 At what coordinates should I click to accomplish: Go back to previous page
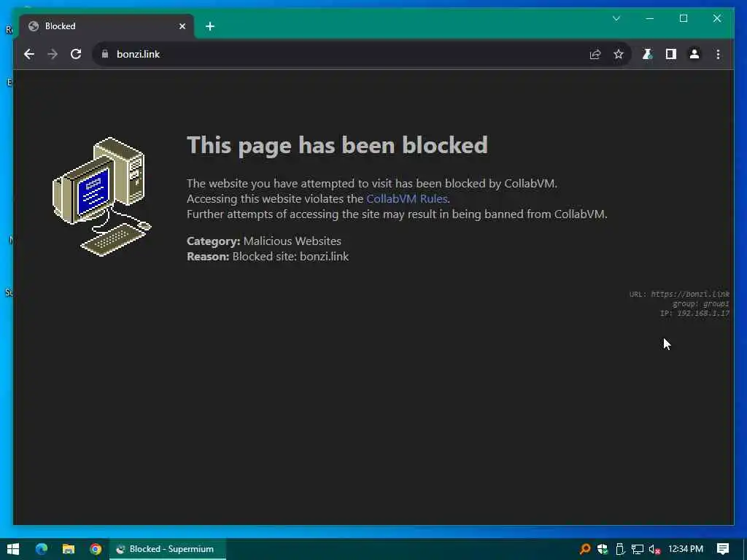point(29,54)
